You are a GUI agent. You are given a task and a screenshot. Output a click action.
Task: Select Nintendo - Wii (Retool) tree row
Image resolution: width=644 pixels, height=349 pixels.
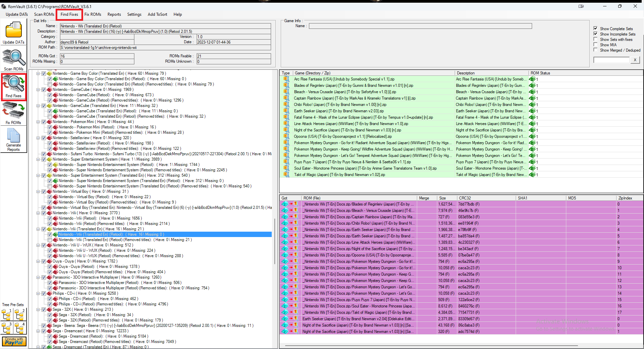(x=100, y=218)
